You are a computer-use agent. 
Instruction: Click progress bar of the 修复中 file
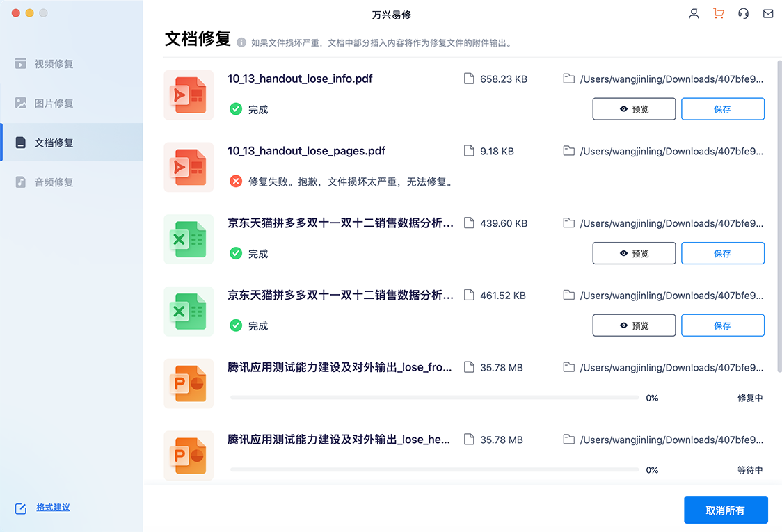[434, 398]
